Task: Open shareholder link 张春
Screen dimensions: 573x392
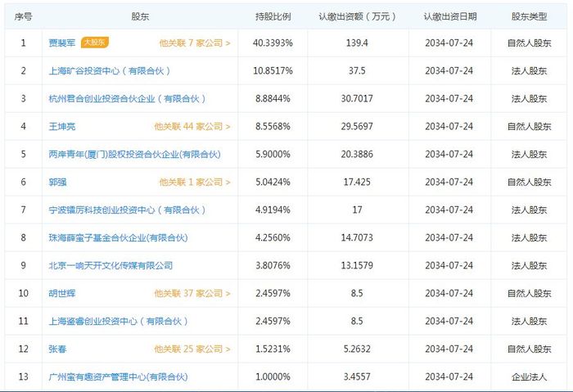Action: [57, 349]
